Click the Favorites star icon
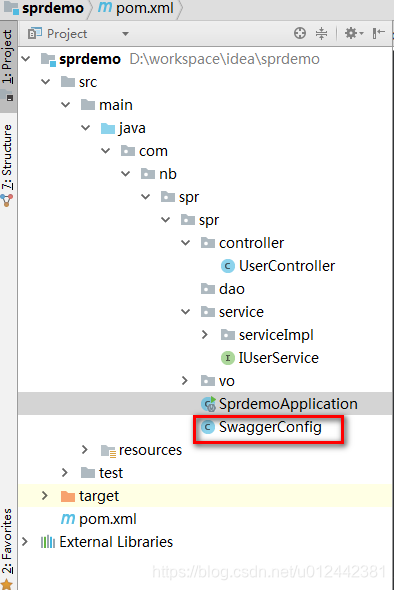 coord(7,584)
